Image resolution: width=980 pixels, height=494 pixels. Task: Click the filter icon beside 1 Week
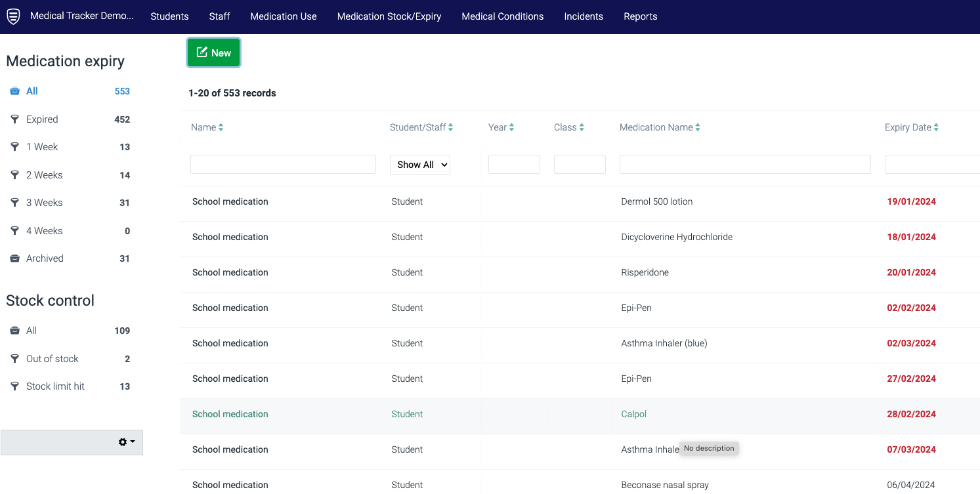pos(14,147)
